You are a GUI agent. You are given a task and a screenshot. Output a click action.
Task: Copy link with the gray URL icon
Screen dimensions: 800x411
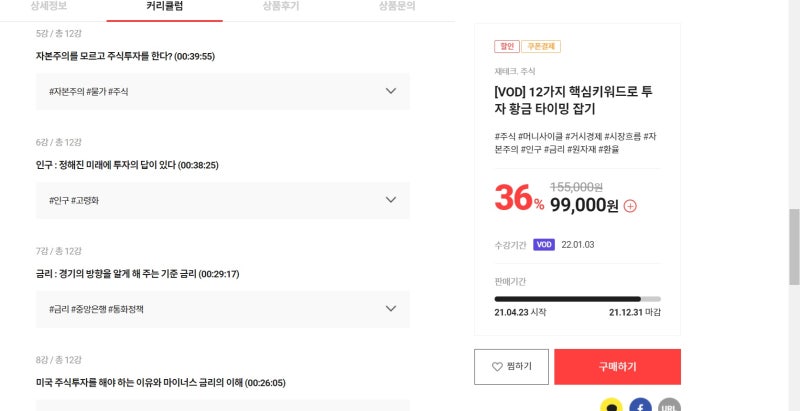pyautogui.click(x=669, y=406)
